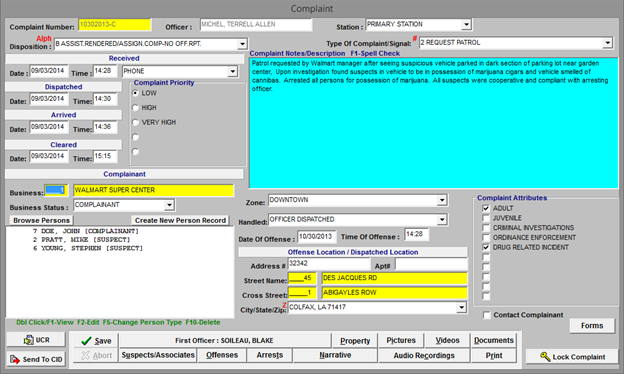
Task: Uncheck the ADULT attribute
Action: (485, 208)
